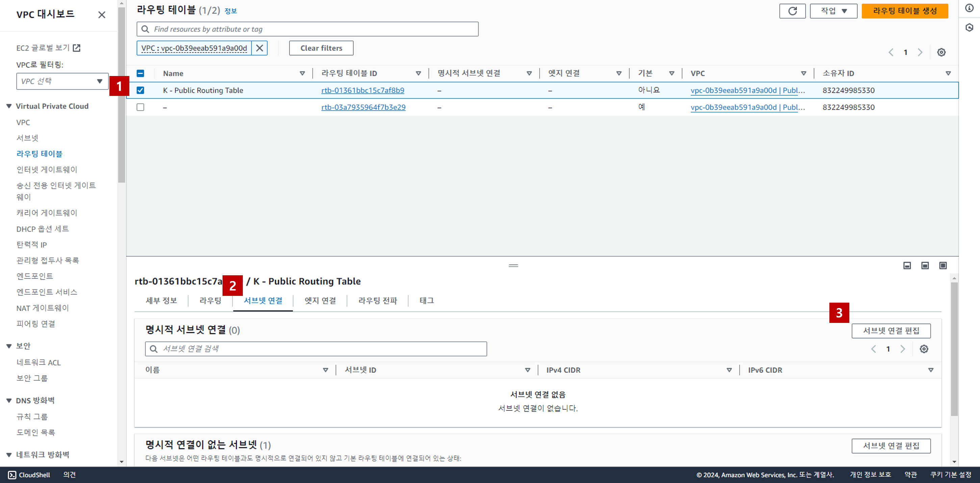Check the unnamed rtb-03a7935964f7b3e29 row
Image resolution: width=980 pixels, height=483 pixels.
tap(140, 107)
